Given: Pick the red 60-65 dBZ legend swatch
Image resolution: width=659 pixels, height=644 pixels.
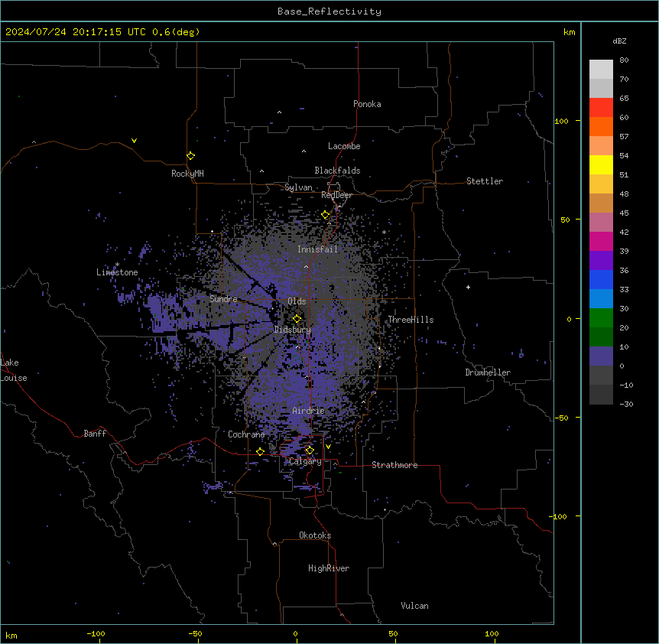Looking at the screenshot, I should tap(601, 108).
